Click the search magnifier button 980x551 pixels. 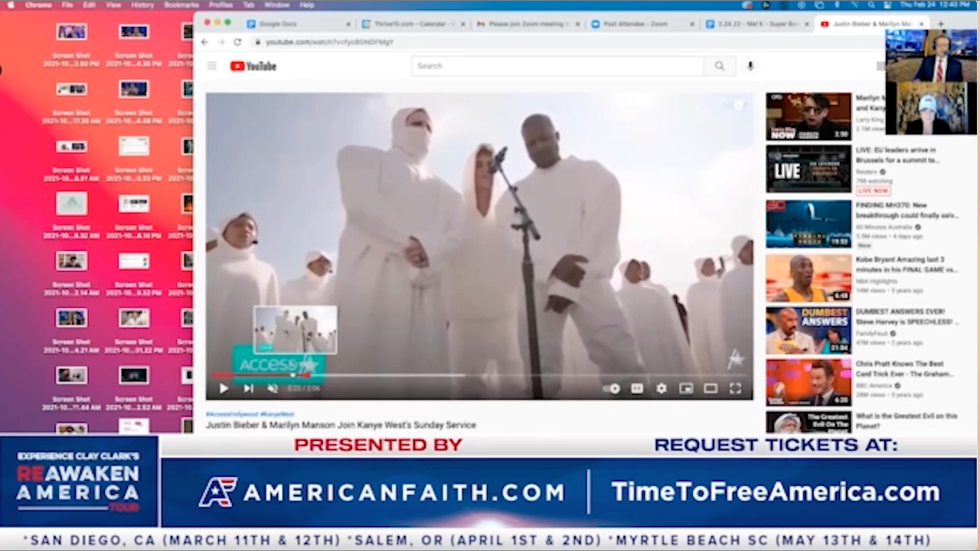(720, 67)
